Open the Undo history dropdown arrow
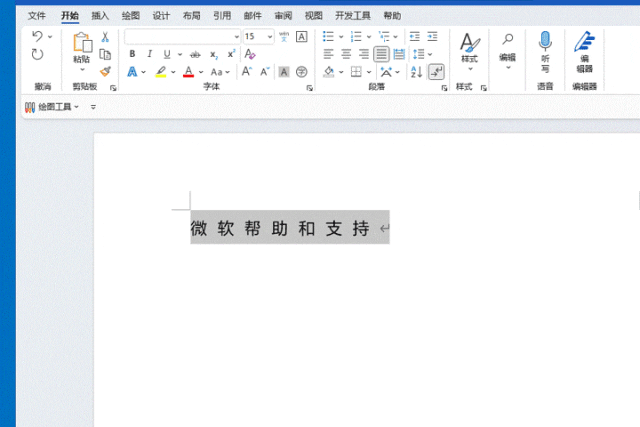The image size is (640, 427). pos(50,37)
